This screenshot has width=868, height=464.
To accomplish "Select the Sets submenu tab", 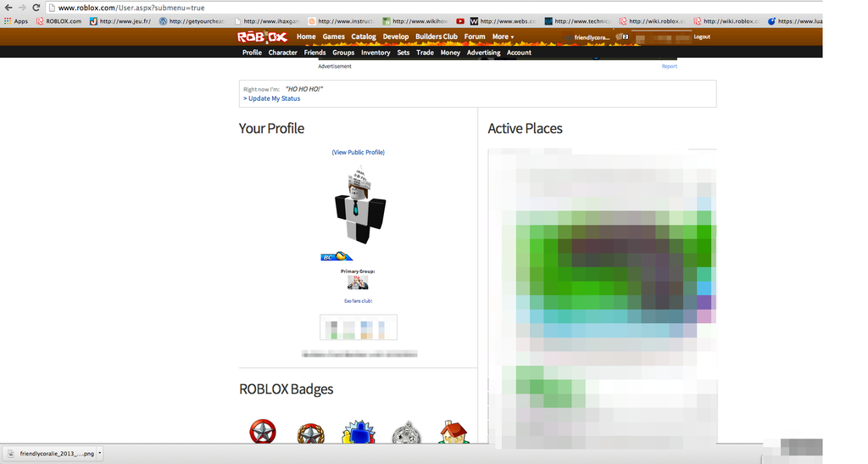I will tap(403, 53).
